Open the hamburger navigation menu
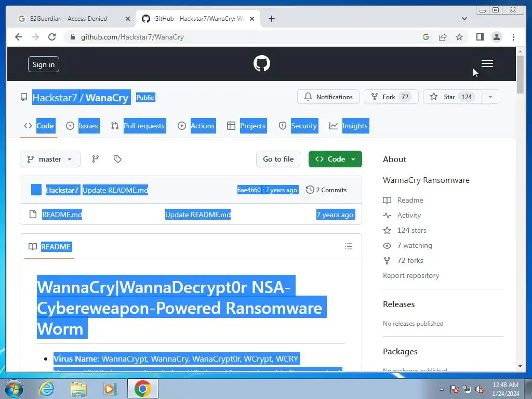This screenshot has height=399, width=532. pos(487,63)
